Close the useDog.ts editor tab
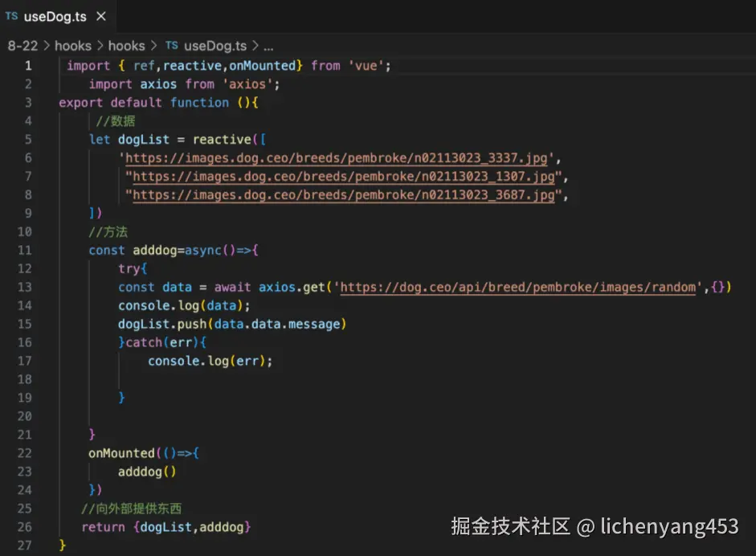Image resolution: width=756 pixels, height=556 pixels. (x=100, y=16)
